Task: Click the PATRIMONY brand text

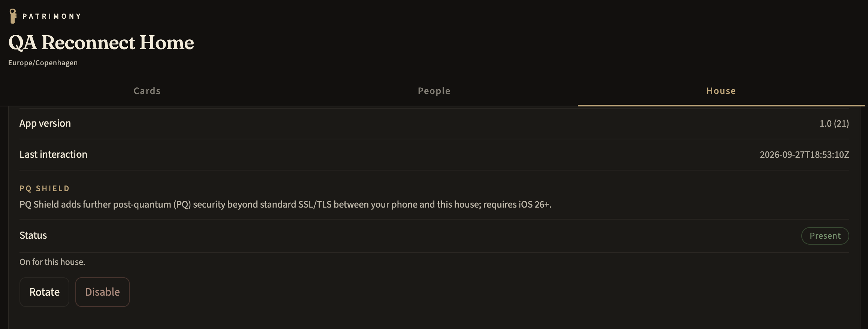Action: coord(52,16)
